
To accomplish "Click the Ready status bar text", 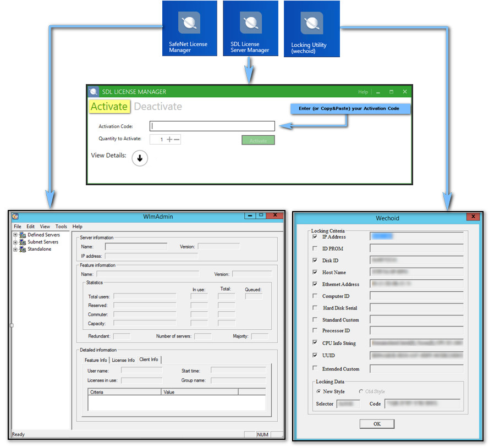I will 18,434.
